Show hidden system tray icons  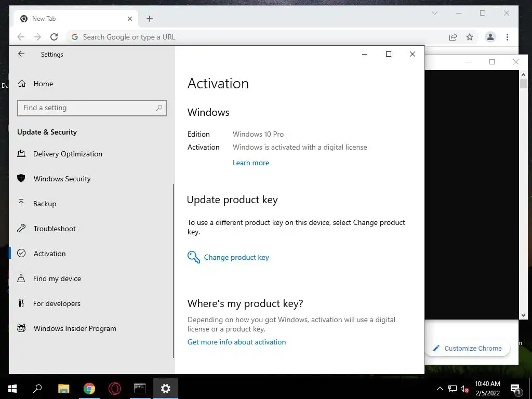pyautogui.click(x=440, y=389)
